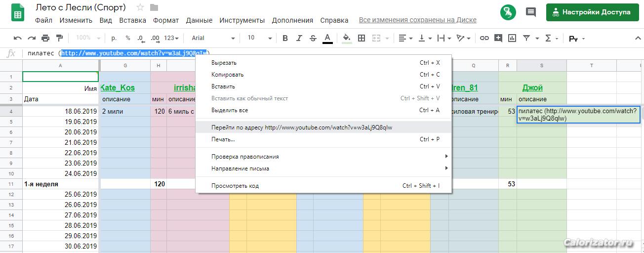Toggle italic formatting
This screenshot has height=253, width=644.
[299, 38]
